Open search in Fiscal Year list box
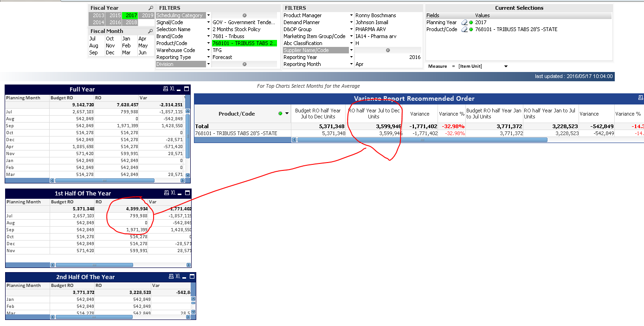The image size is (644, 326). 151,8
